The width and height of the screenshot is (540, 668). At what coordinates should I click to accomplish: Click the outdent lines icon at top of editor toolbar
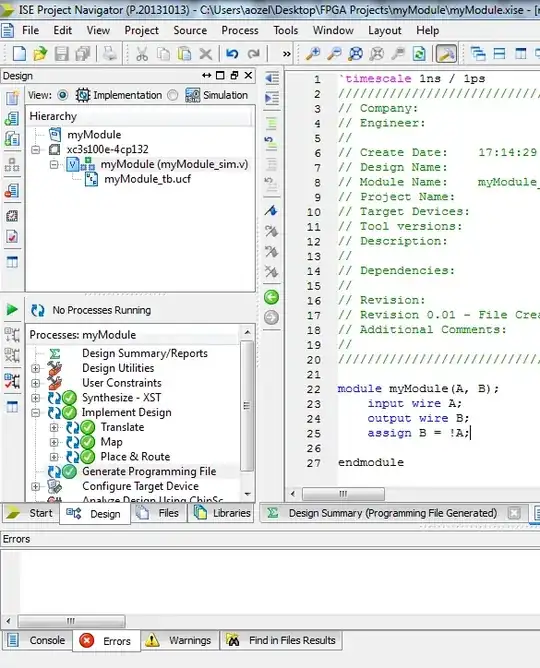pos(271,78)
